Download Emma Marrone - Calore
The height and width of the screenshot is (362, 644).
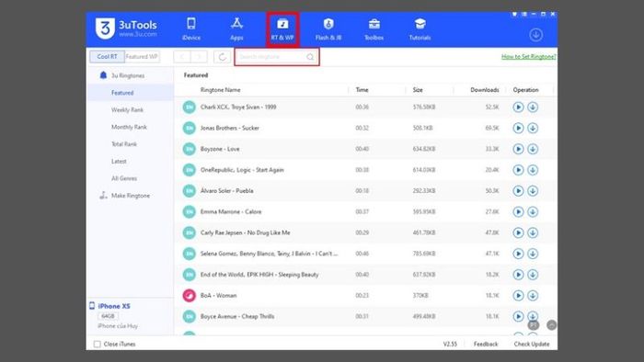point(533,211)
